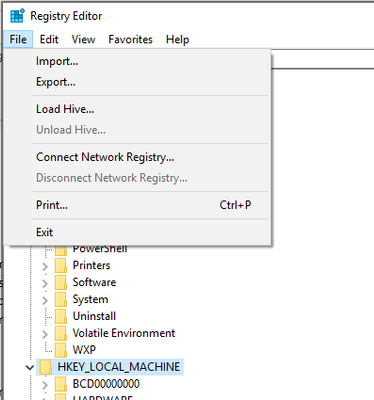Image resolution: width=374 pixels, height=400 pixels.
Task: Open the Help menu
Action: click(177, 39)
